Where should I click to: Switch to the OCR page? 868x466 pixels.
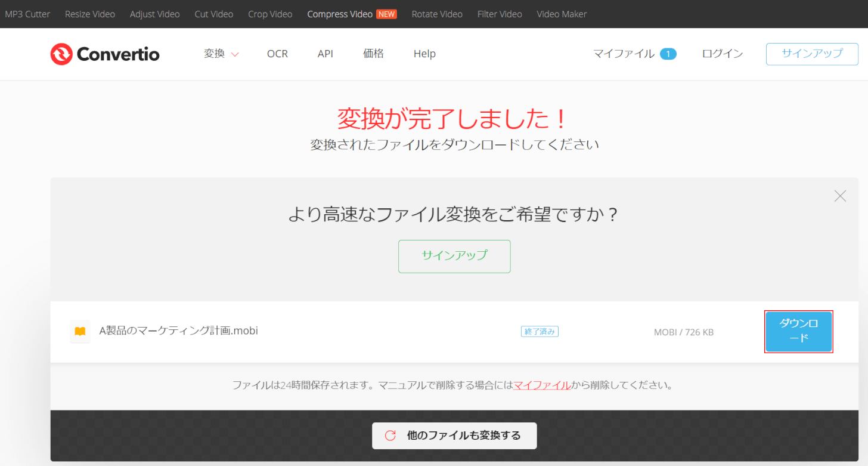pos(277,53)
